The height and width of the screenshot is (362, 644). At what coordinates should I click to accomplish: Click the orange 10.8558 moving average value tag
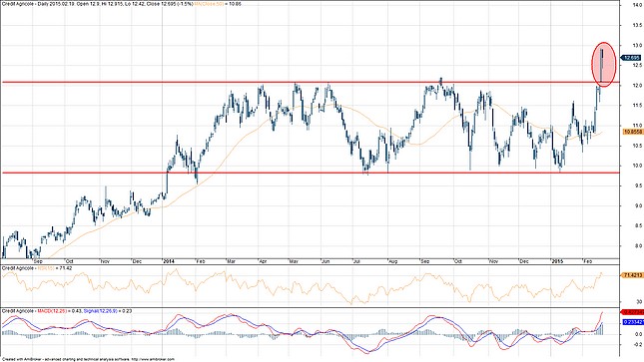tap(632, 132)
